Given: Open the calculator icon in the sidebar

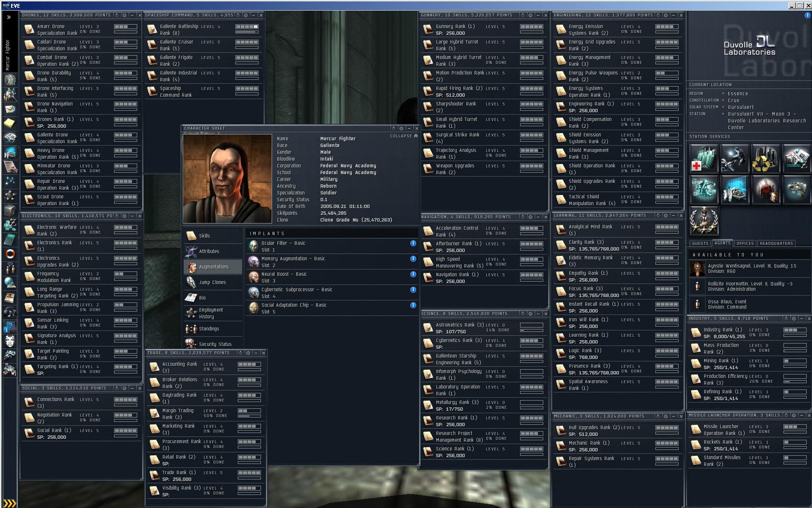Looking at the screenshot, I should (10, 239).
